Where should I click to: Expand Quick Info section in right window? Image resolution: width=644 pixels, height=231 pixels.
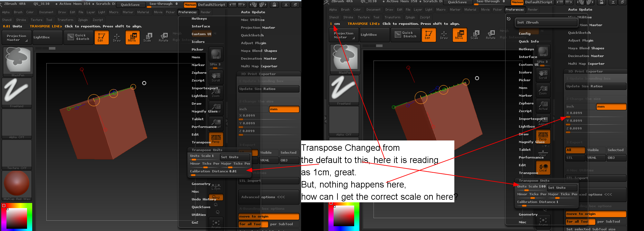529,42
